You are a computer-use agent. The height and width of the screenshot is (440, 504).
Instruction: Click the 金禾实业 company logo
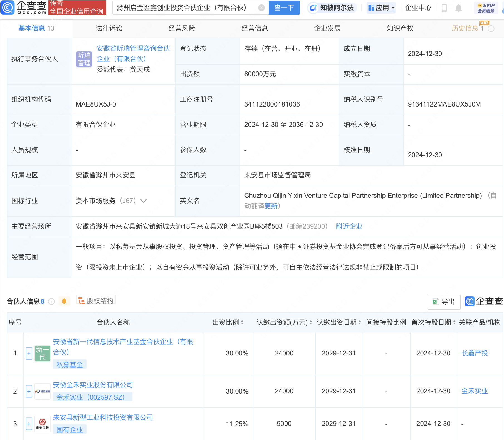tap(43, 391)
